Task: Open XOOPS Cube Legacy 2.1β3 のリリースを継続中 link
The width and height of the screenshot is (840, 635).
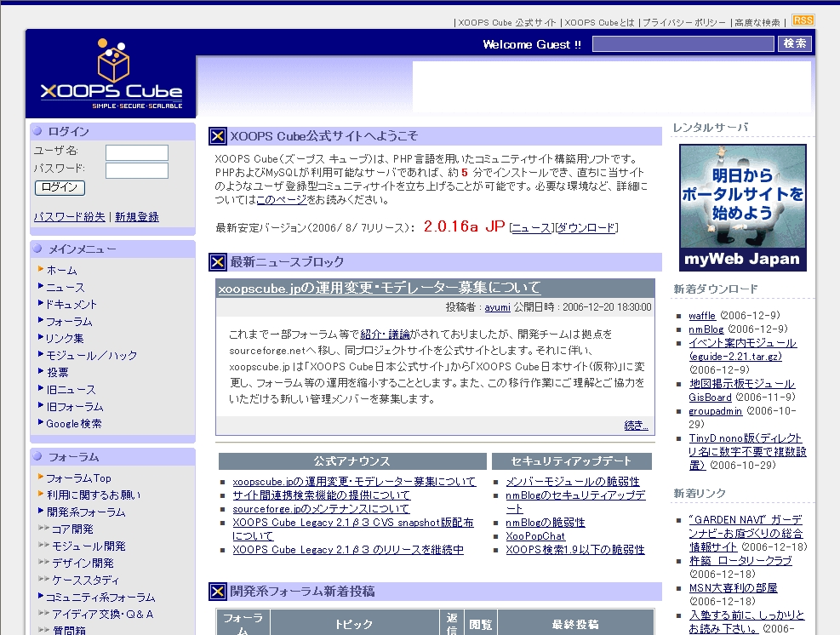Action: click(348, 550)
